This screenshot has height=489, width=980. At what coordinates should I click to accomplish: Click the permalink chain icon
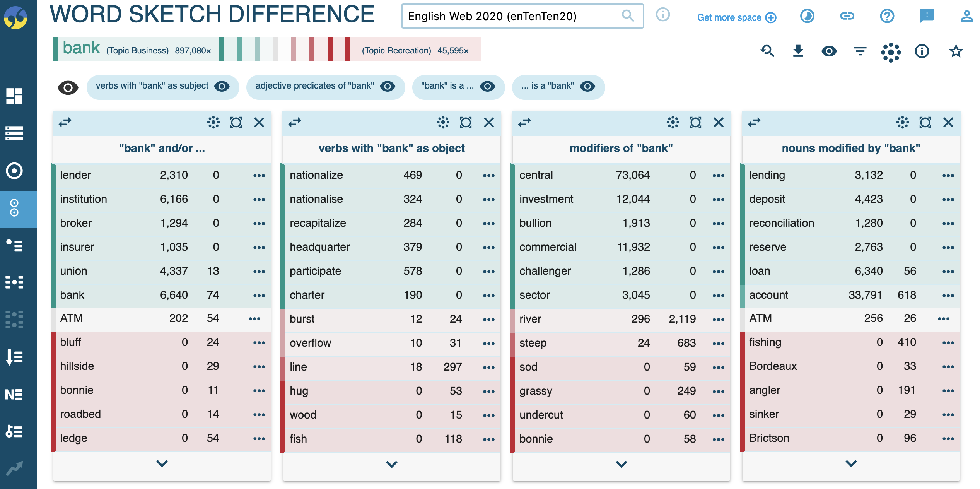pyautogui.click(x=847, y=16)
